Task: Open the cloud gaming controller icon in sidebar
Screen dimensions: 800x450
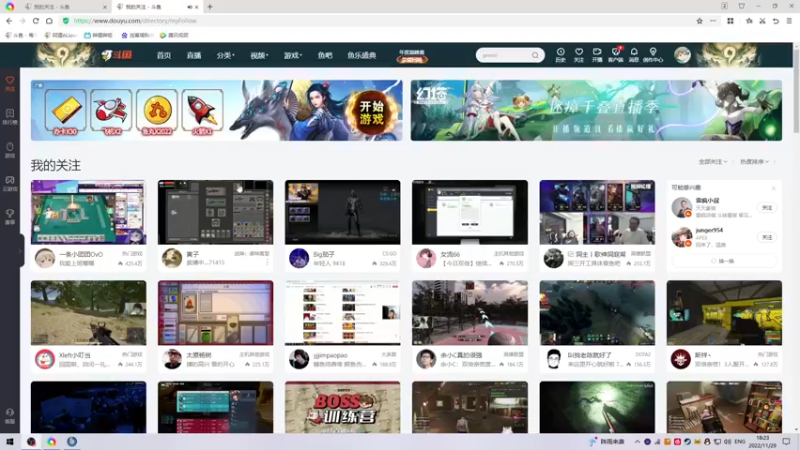Action: tap(10, 183)
